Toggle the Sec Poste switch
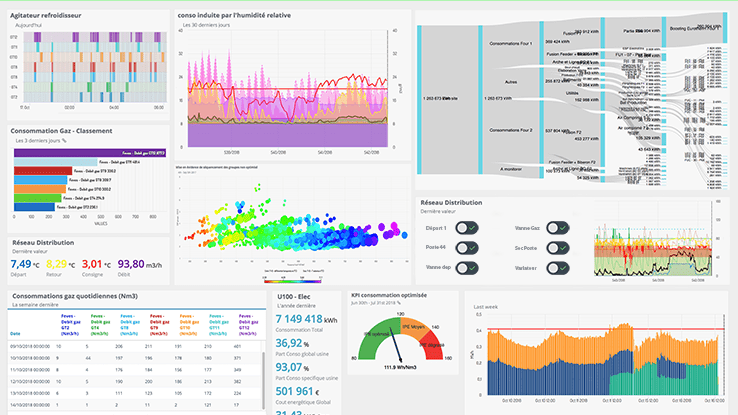 [558, 248]
